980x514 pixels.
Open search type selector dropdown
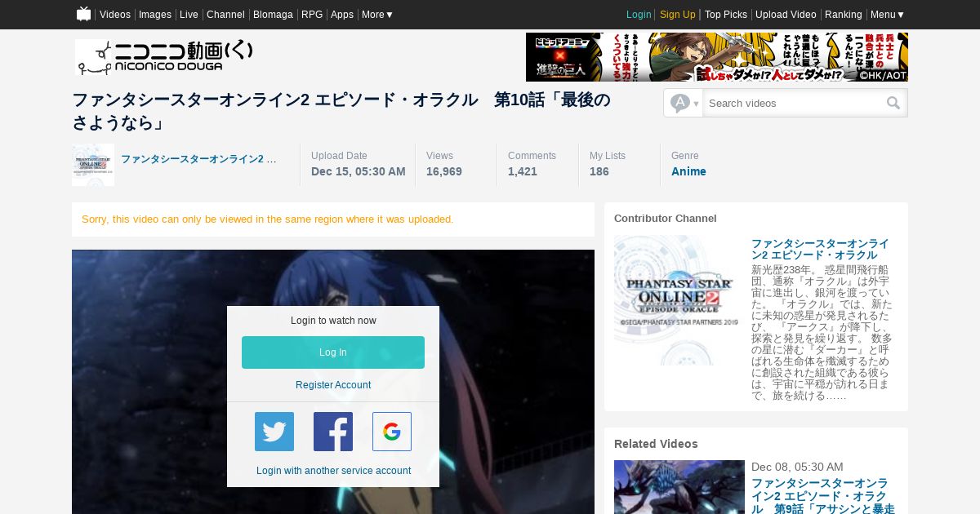[x=684, y=103]
